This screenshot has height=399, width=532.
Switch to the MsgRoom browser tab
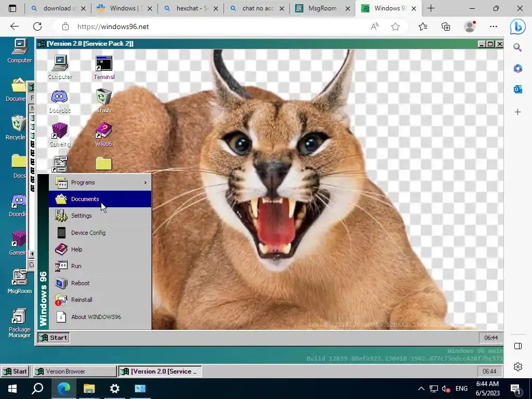(x=322, y=8)
